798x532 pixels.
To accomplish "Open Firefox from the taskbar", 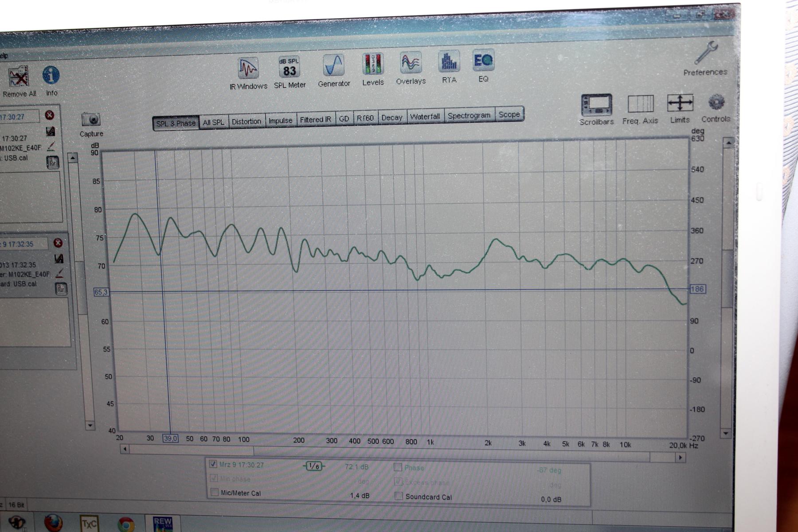I will (53, 523).
